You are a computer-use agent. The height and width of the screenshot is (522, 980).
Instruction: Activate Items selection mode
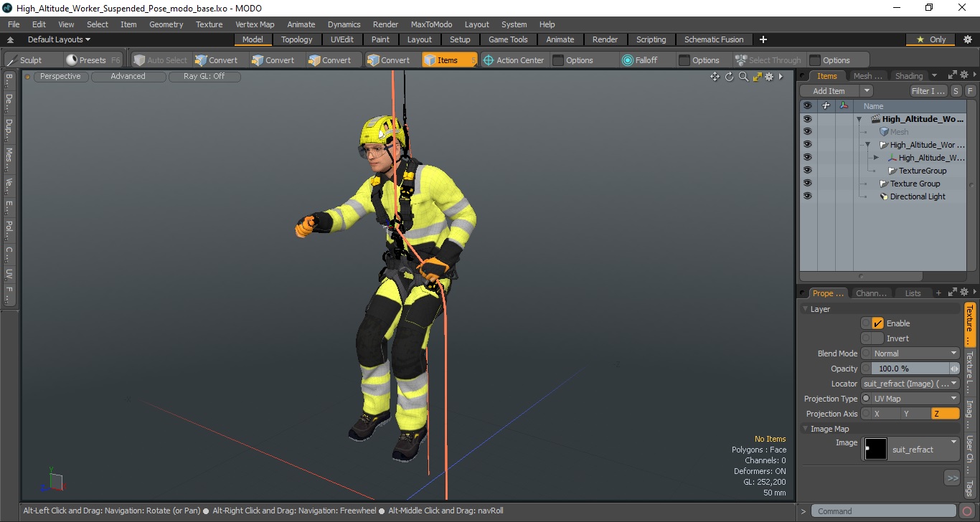pos(448,60)
